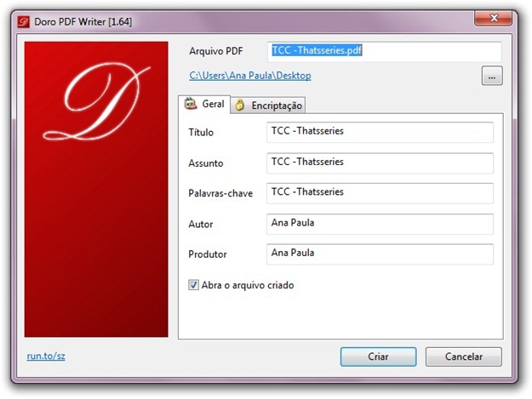Click the padlock icon on Encriptação tab
This screenshot has width=532, height=399.
coord(240,105)
